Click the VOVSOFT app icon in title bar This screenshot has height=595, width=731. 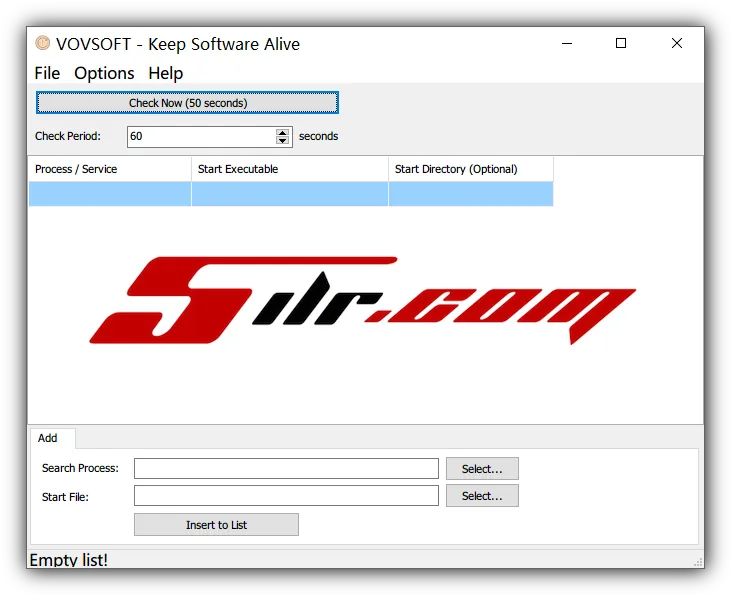point(42,43)
